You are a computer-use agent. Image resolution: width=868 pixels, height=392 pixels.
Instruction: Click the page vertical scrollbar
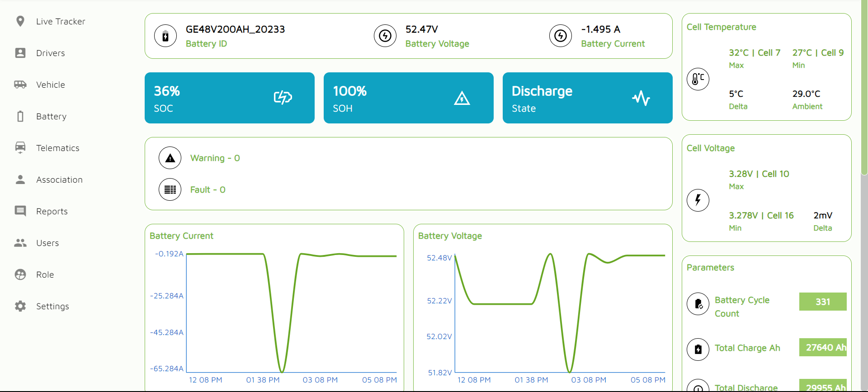point(864,90)
